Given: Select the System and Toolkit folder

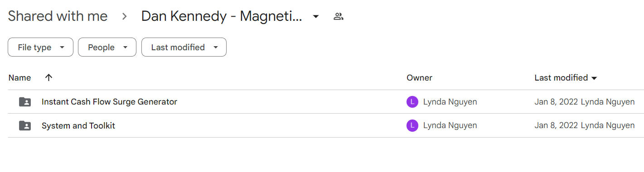Looking at the screenshot, I should [x=78, y=125].
